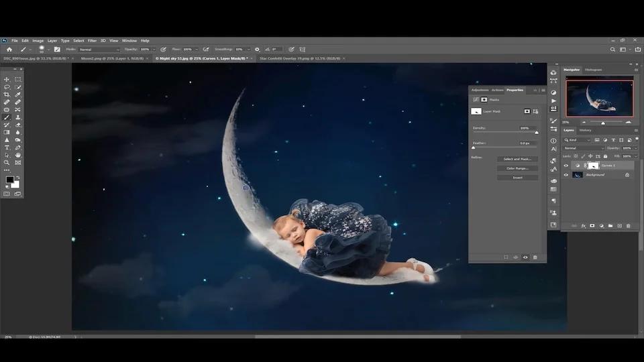Viewport: 644px width, 362px height.
Task: Click the Select and Mask button
Action: click(517, 160)
